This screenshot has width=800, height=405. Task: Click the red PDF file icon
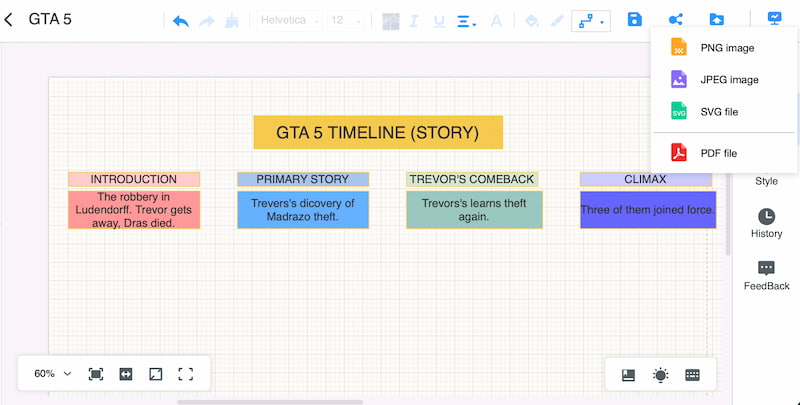point(679,153)
